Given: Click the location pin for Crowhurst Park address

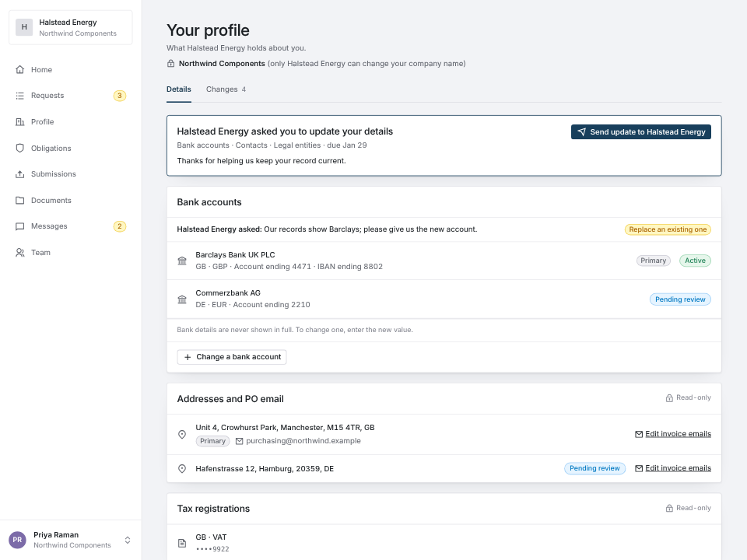Looking at the screenshot, I should (182, 434).
